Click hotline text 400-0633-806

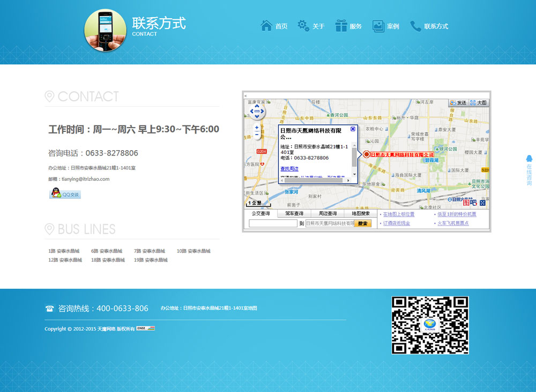coord(122,308)
